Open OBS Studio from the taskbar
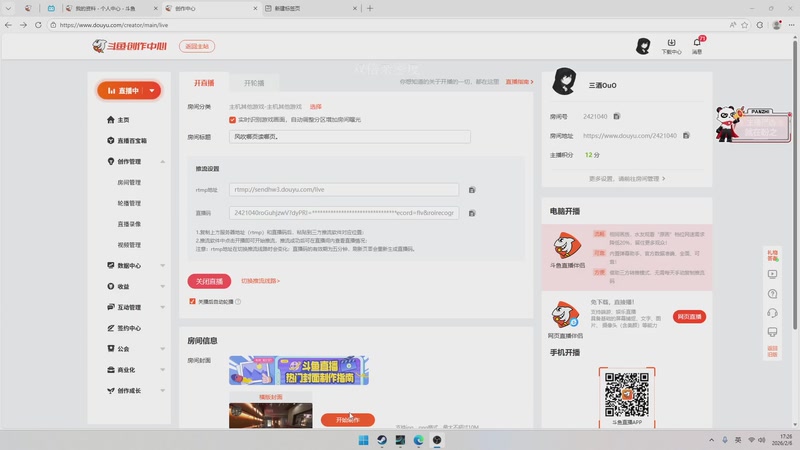800x450 pixels. (437, 440)
